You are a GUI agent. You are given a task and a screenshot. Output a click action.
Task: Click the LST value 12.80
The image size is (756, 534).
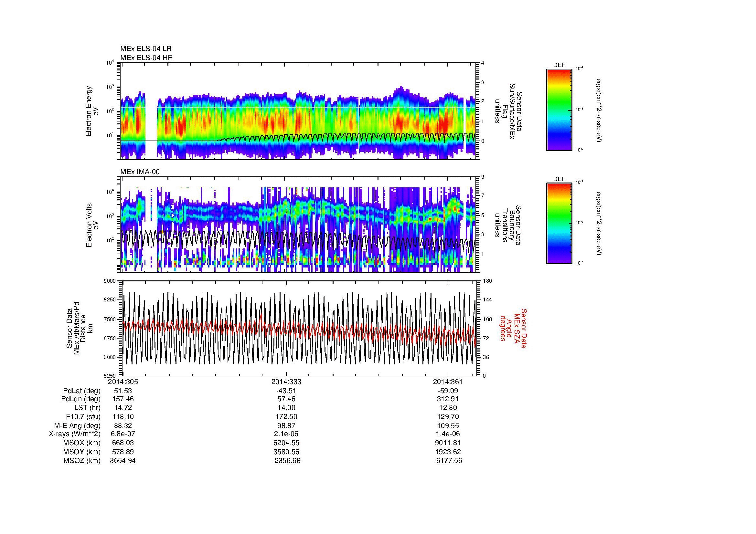pos(448,408)
